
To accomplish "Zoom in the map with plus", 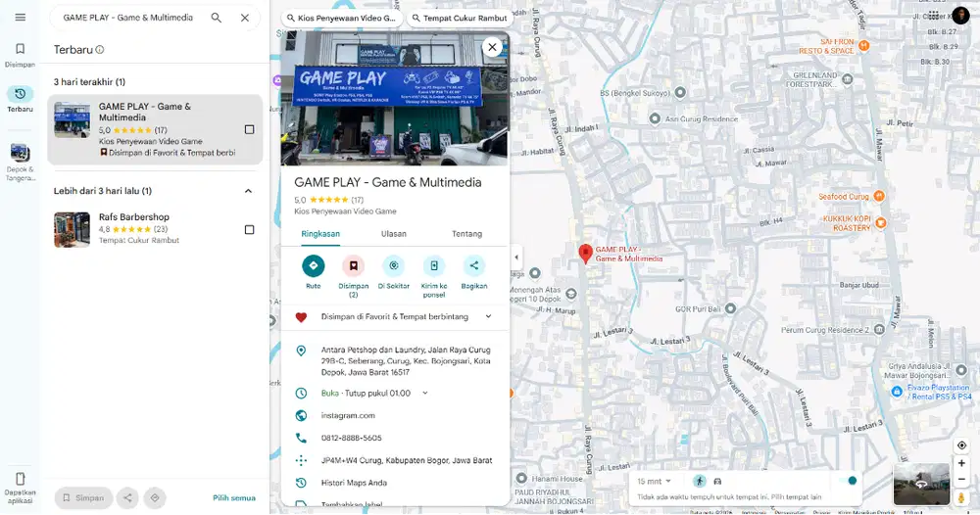I will click(961, 464).
